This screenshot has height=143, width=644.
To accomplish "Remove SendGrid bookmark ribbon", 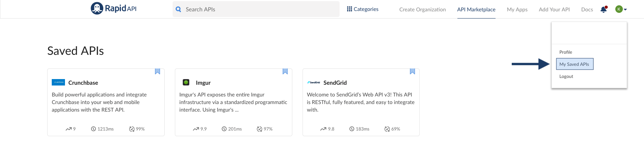I will 412,71.
